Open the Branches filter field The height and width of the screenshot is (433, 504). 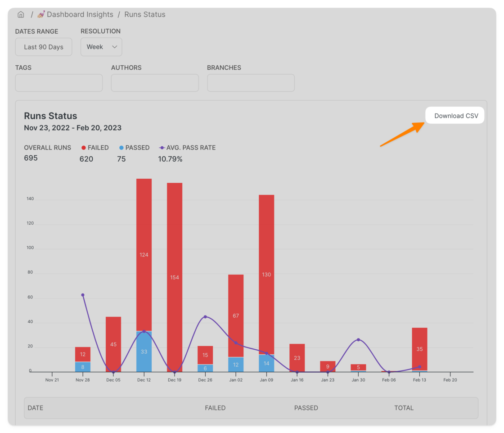click(x=251, y=83)
